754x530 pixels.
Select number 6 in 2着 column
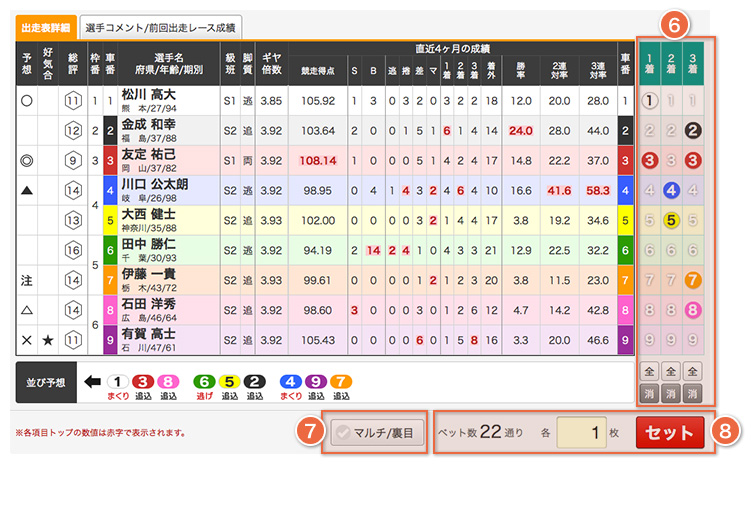(671, 250)
